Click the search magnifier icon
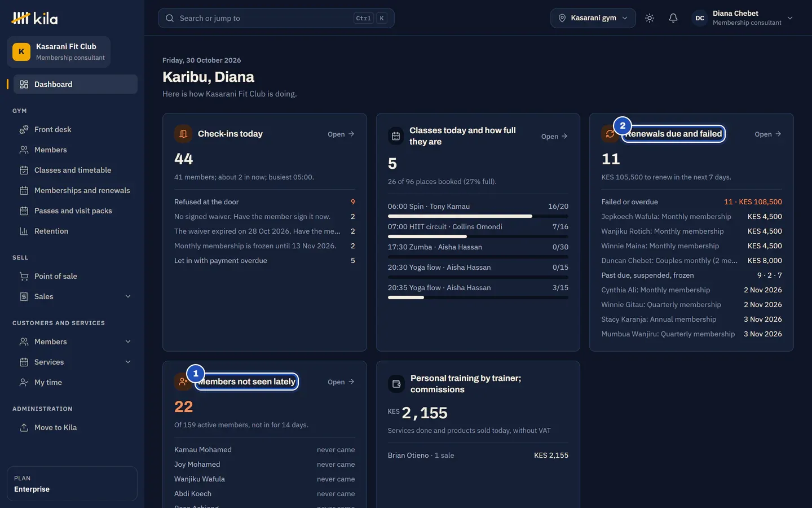 [x=170, y=18]
